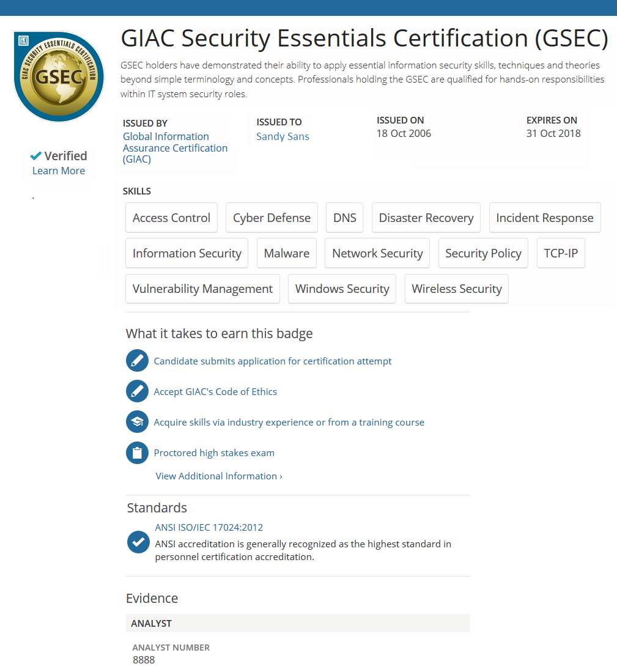Click pencil icon beside Candidate submits application
Image resolution: width=617 pixels, height=672 pixels.
click(137, 361)
